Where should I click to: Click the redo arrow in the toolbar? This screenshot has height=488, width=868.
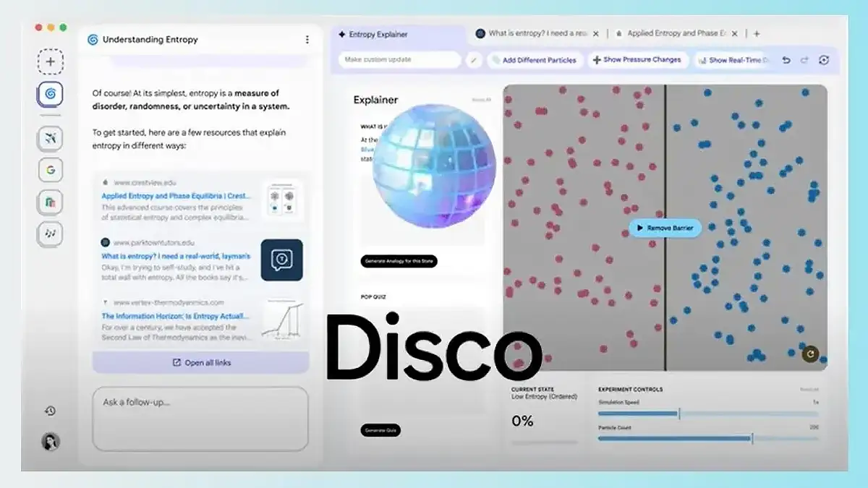(804, 61)
